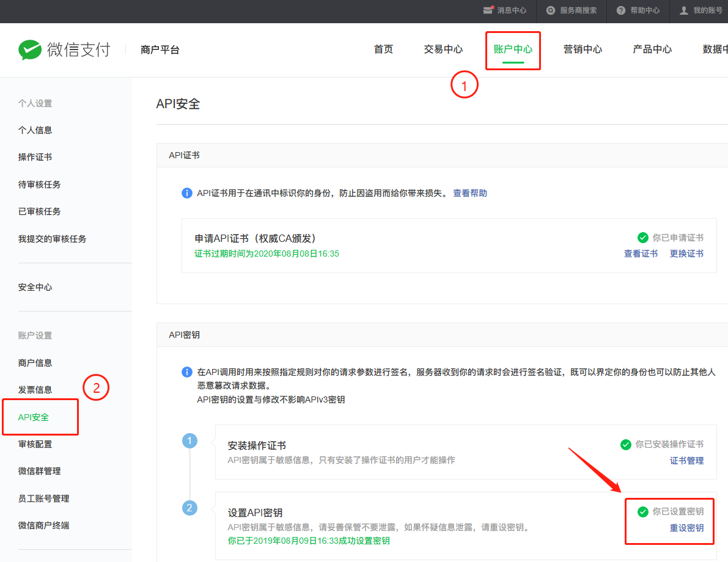Click the 查看证书 link
This screenshot has height=562, width=728.
tap(641, 254)
